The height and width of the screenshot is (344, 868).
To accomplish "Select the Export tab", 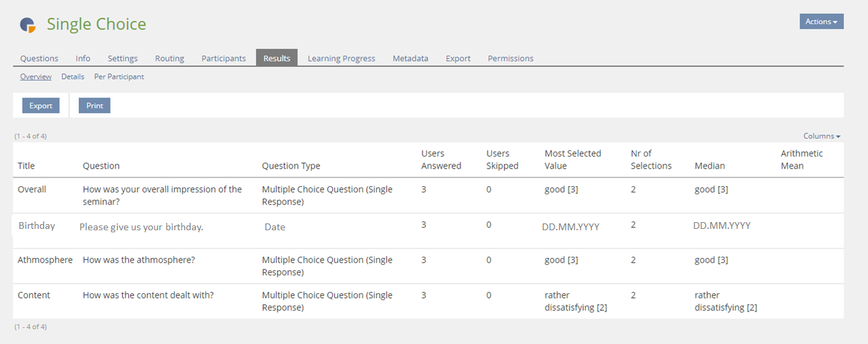I will pyautogui.click(x=458, y=58).
